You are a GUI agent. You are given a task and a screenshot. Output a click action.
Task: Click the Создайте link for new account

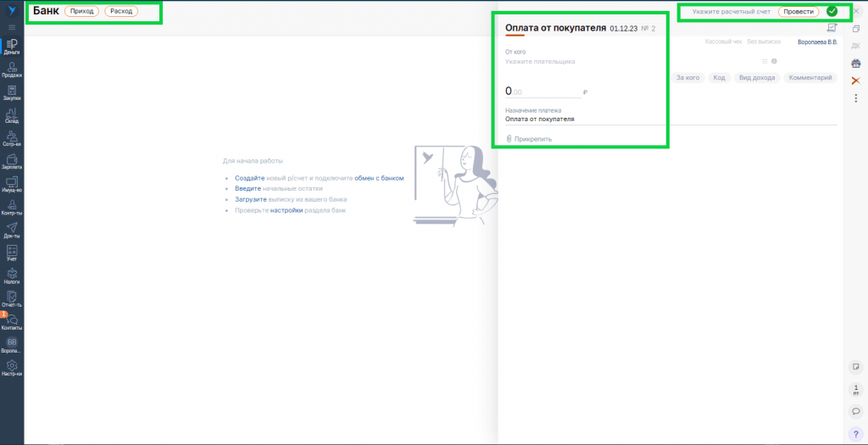point(250,178)
